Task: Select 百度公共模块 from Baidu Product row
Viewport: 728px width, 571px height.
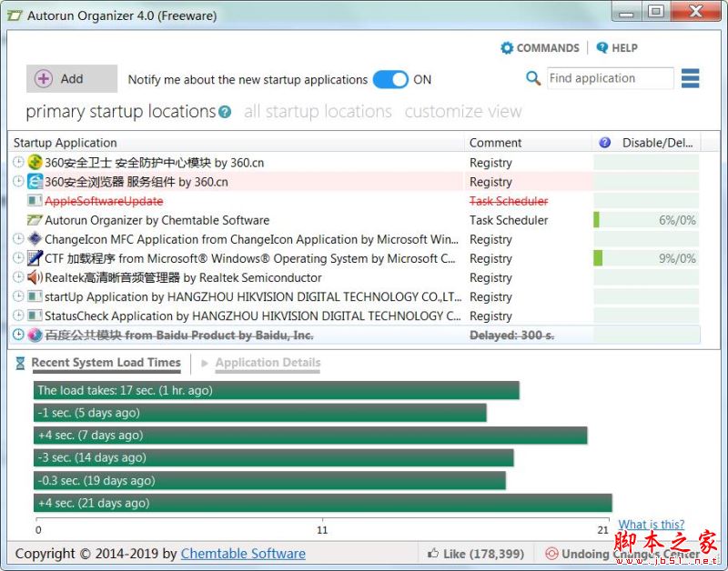Action: pyautogui.click(x=354, y=335)
